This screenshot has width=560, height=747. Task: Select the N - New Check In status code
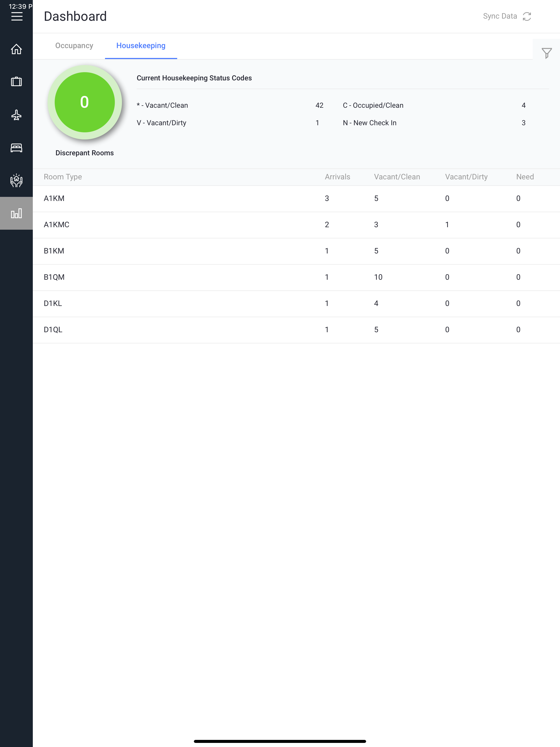coord(369,123)
